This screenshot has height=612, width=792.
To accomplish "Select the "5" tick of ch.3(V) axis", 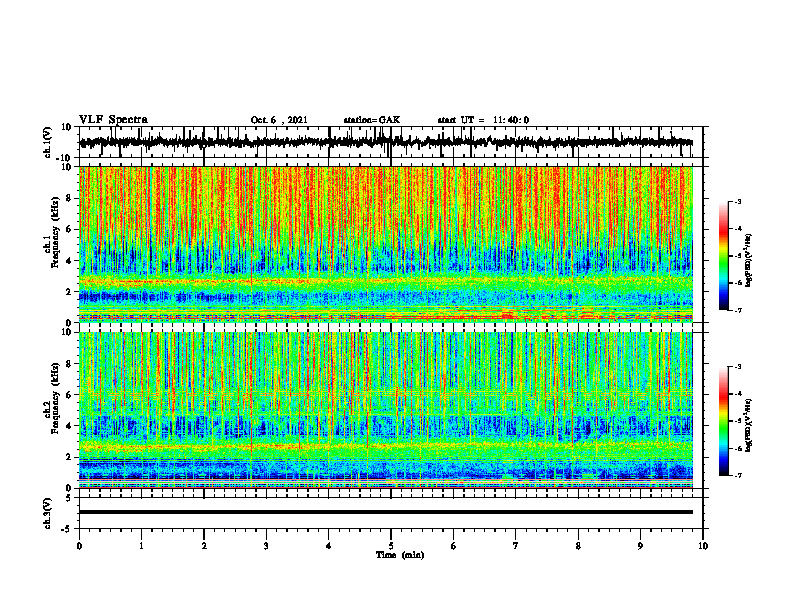I will pyautogui.click(x=69, y=498).
